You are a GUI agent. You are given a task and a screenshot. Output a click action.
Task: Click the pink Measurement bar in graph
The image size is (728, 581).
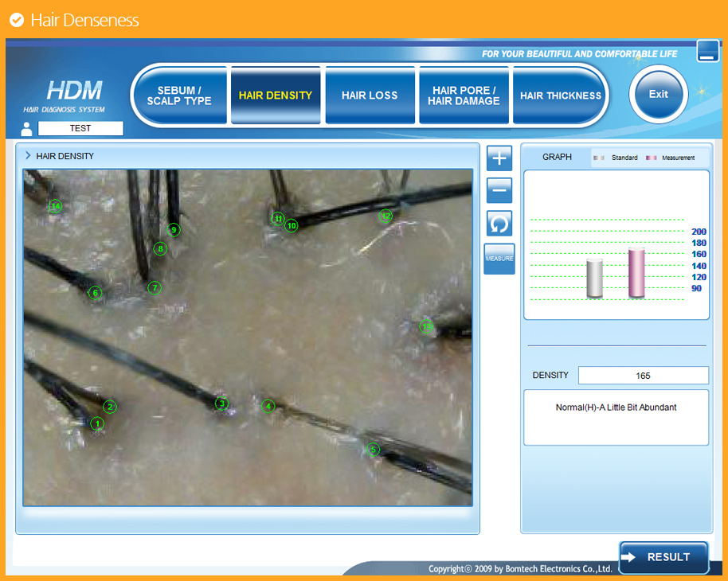[x=636, y=273]
